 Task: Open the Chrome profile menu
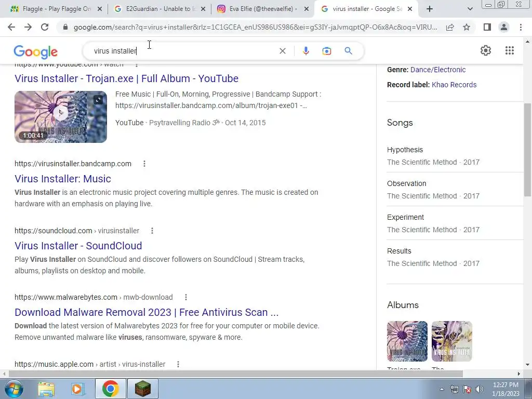[504, 27]
